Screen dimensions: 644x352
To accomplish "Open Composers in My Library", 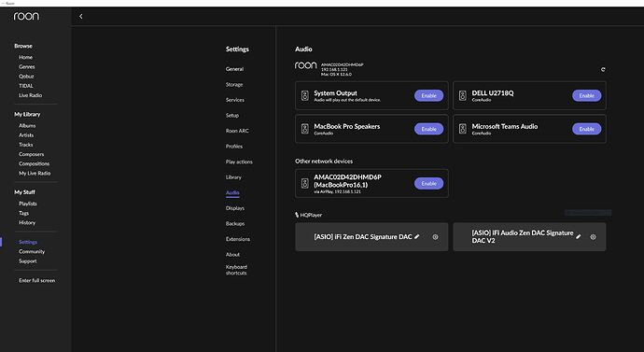I will [31, 154].
